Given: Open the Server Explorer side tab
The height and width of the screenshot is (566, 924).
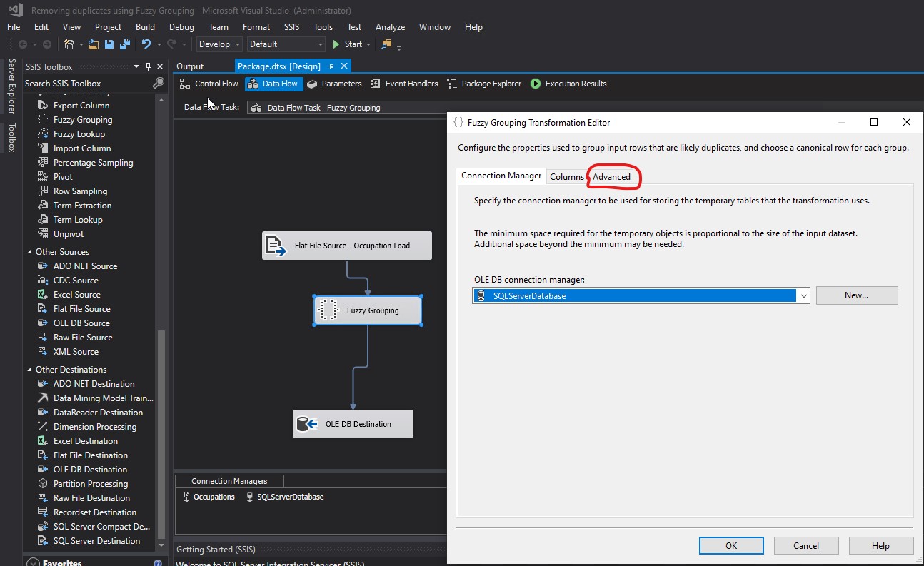Looking at the screenshot, I should point(11,86).
